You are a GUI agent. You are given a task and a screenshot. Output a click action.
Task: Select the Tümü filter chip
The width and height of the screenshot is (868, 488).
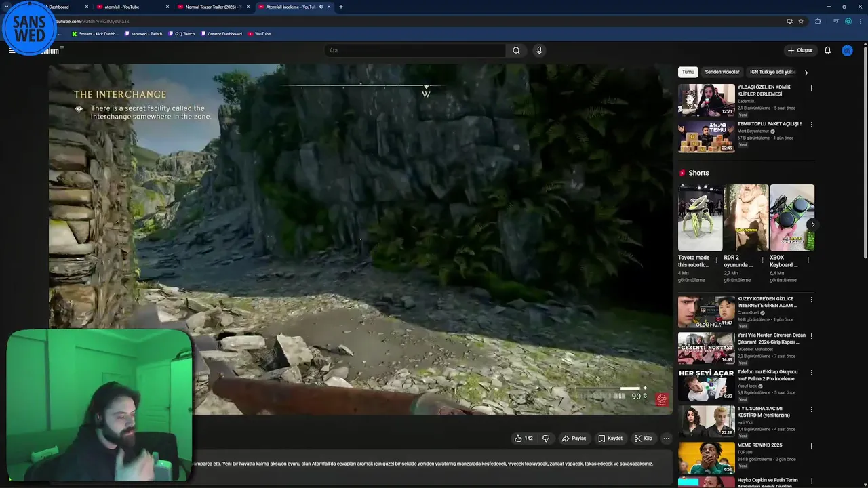[x=688, y=72]
